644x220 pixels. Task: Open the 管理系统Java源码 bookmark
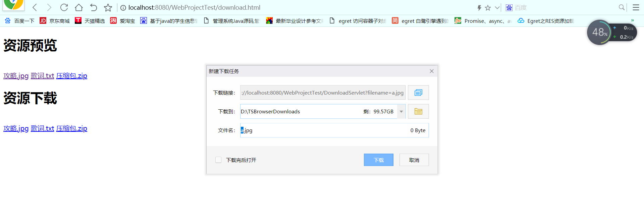pos(232,21)
